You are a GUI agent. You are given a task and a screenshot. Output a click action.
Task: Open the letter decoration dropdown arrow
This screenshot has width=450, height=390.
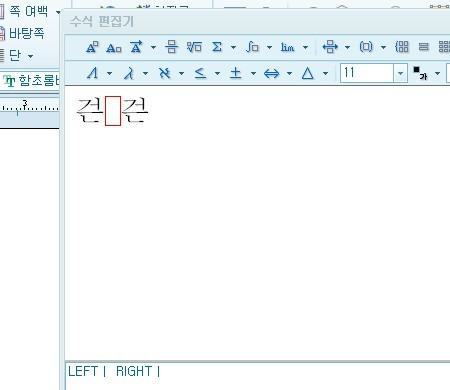coord(153,47)
